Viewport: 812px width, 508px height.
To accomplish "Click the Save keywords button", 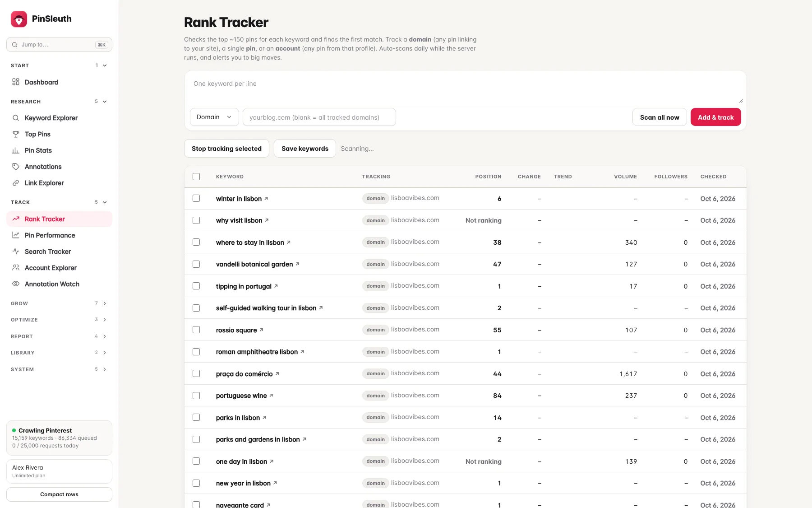I will [305, 149].
